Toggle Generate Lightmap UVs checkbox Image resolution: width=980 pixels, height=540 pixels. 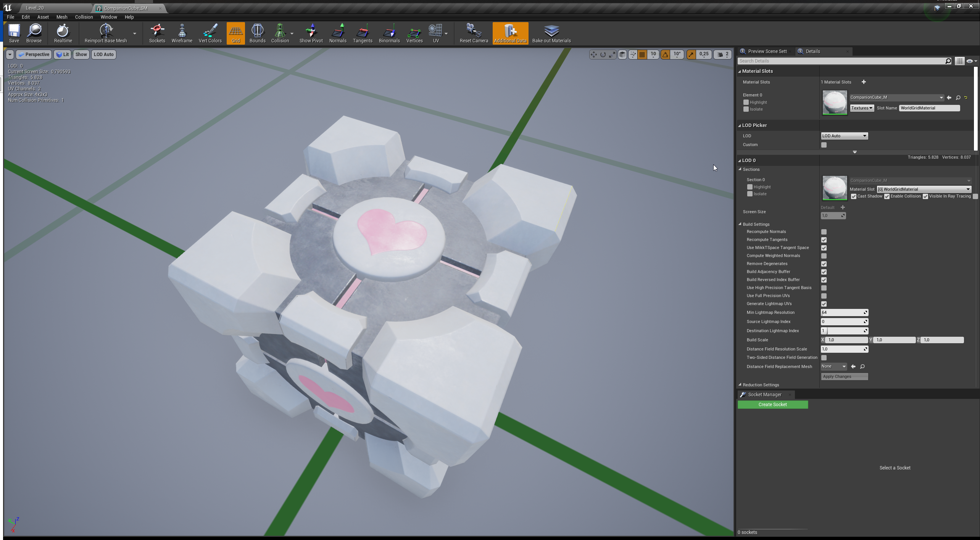(824, 304)
